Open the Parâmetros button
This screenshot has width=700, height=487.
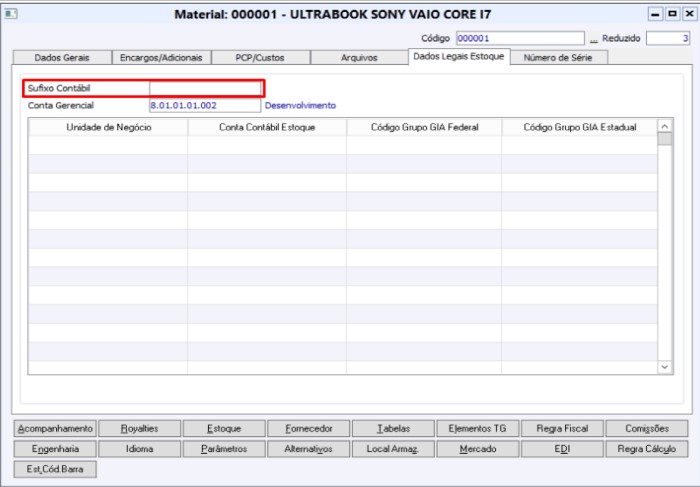pyautogui.click(x=224, y=449)
